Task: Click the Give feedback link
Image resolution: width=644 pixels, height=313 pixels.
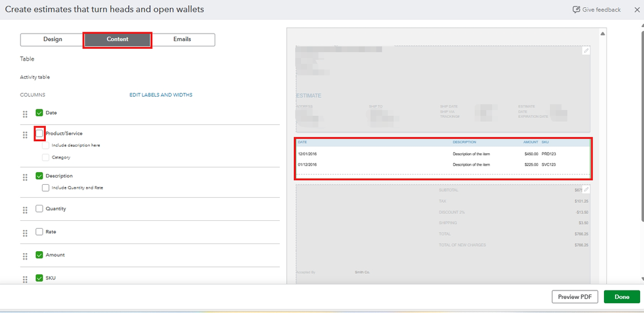Action: pyautogui.click(x=601, y=10)
